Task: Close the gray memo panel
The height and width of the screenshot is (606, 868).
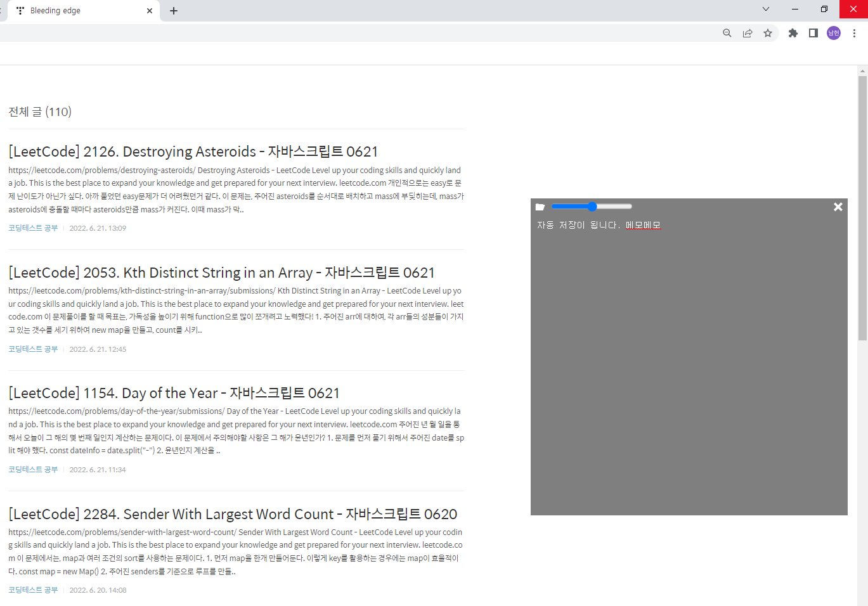Action: 838,207
